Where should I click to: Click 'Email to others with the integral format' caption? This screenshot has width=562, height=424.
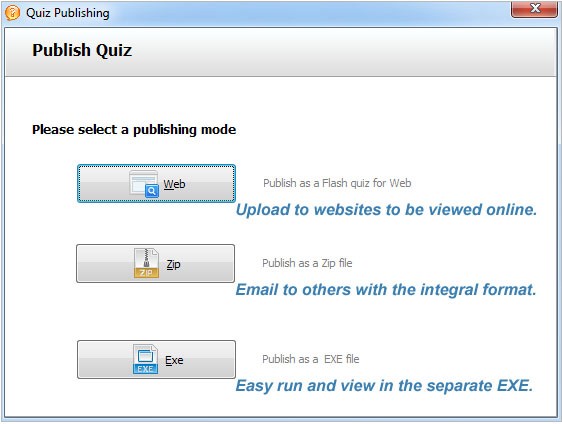(386, 290)
